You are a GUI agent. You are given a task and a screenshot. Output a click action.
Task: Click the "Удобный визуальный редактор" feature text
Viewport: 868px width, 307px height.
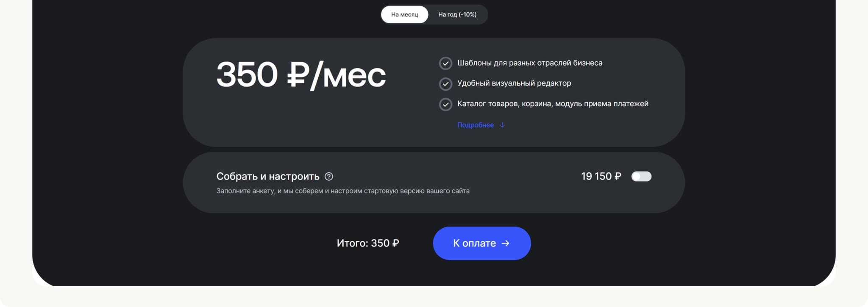click(x=514, y=83)
